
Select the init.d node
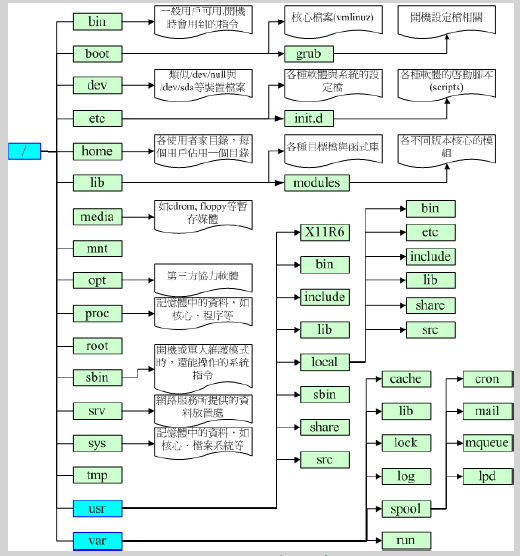(309, 118)
